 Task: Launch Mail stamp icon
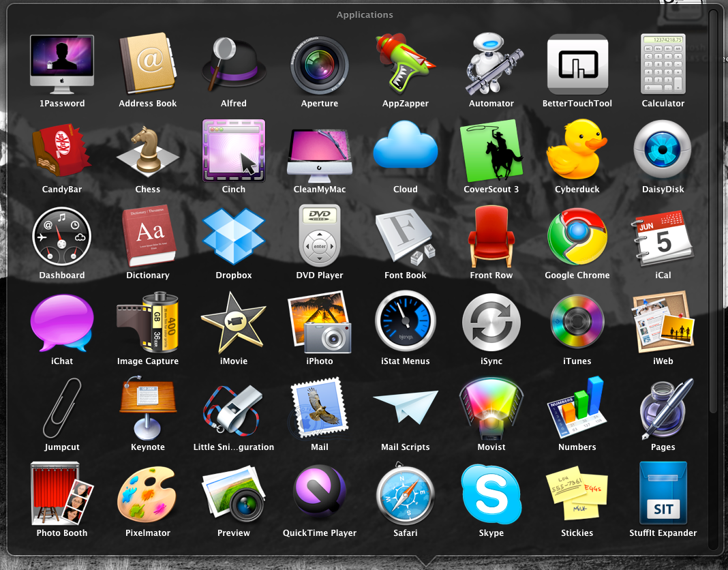[320, 408]
